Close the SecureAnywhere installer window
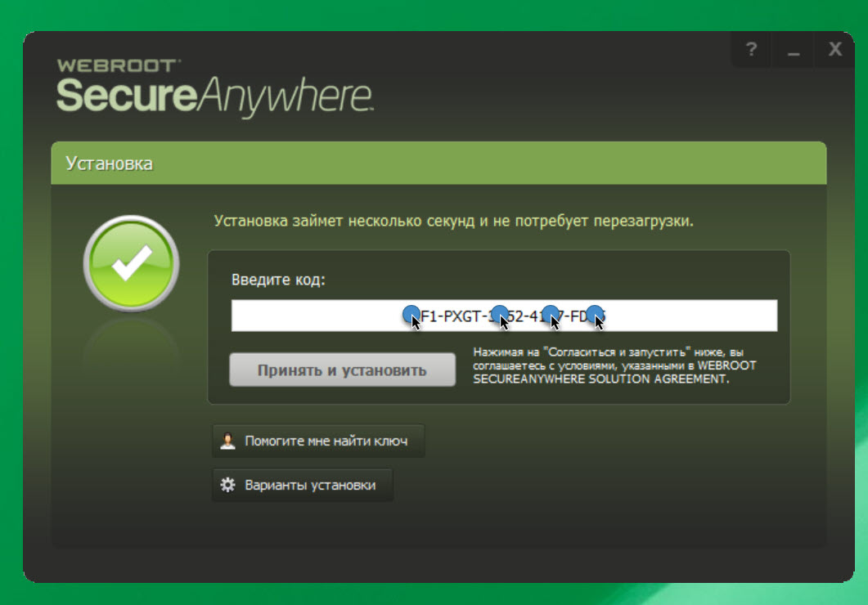The image size is (868, 605). (834, 50)
